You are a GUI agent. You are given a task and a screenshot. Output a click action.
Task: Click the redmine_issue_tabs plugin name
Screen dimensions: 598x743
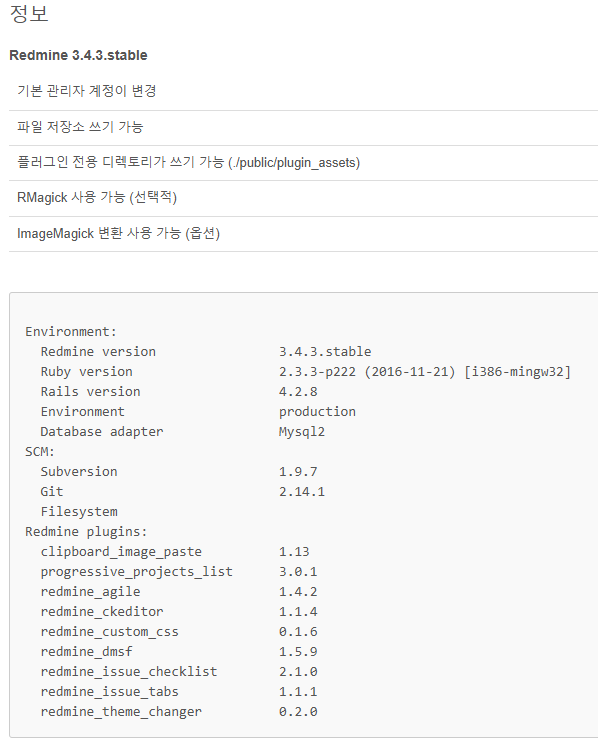pos(109,691)
